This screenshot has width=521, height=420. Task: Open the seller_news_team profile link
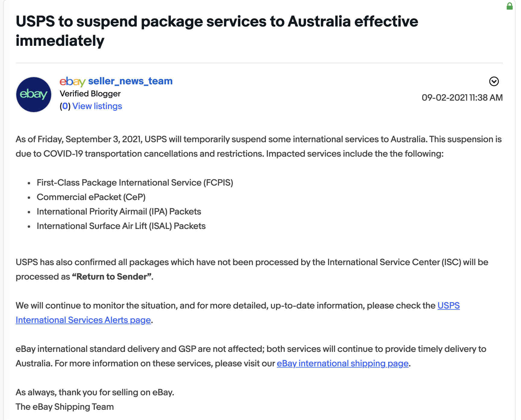(x=130, y=81)
